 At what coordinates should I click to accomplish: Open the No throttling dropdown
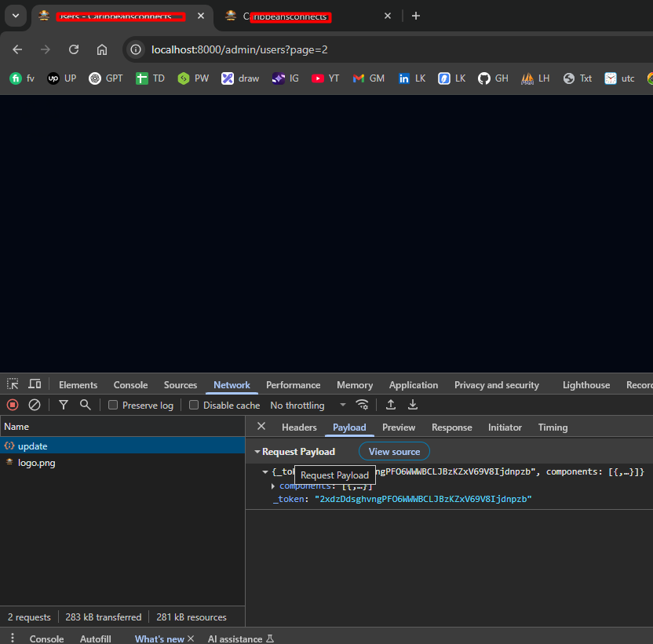point(308,406)
